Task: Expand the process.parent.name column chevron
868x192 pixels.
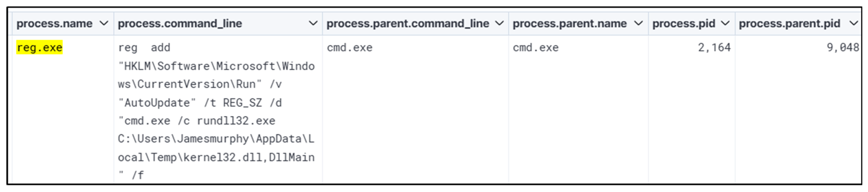Action: pos(638,24)
